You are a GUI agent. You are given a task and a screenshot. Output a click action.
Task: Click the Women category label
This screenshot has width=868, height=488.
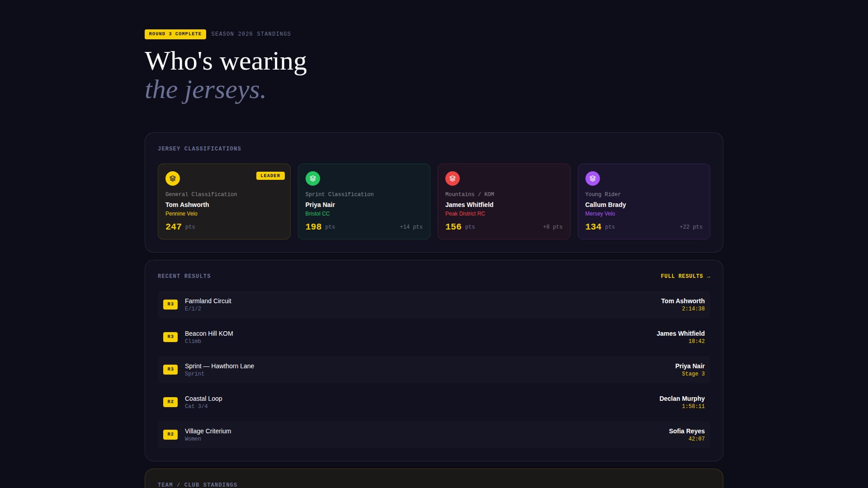click(x=193, y=439)
